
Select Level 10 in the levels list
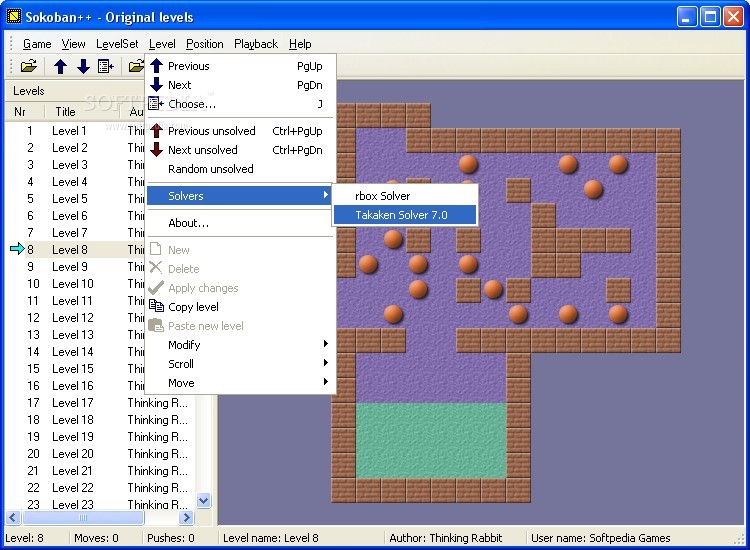coord(74,284)
